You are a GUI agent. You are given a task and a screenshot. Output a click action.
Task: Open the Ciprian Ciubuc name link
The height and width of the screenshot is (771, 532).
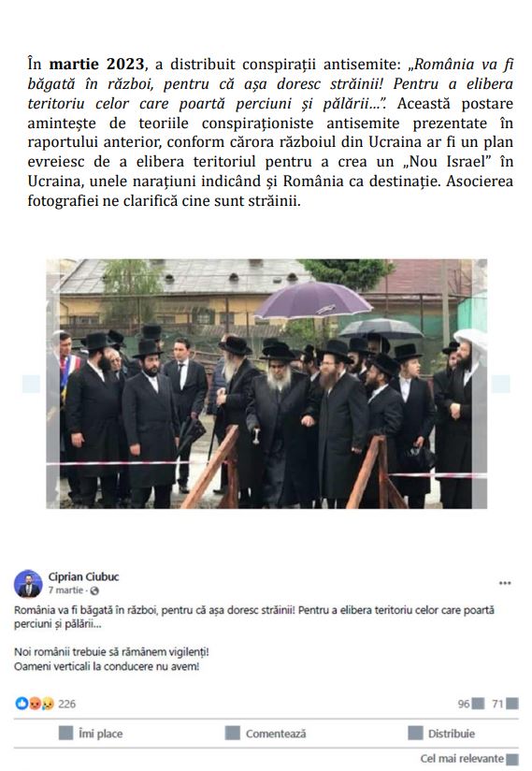(x=83, y=576)
